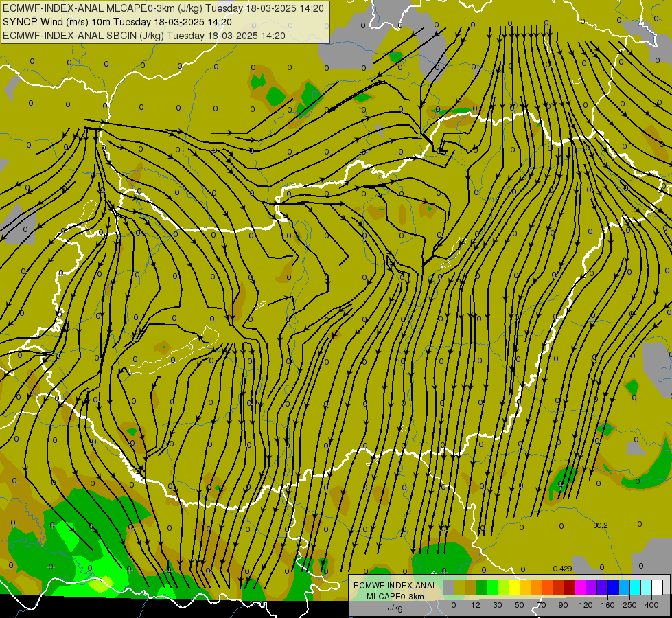Pick the lime yellow-green legend swatch
Screen dimensions: 672x618
click(504, 587)
